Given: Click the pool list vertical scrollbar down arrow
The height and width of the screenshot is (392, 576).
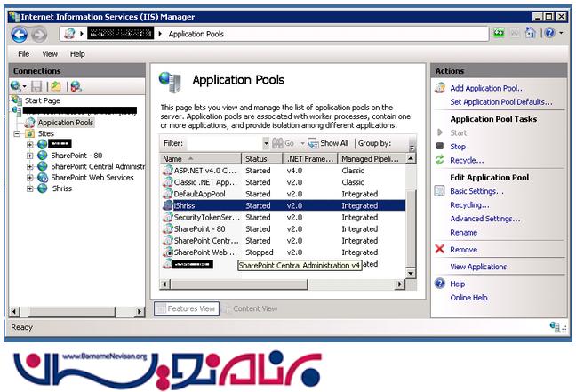Looking at the screenshot, I should tap(411, 274).
